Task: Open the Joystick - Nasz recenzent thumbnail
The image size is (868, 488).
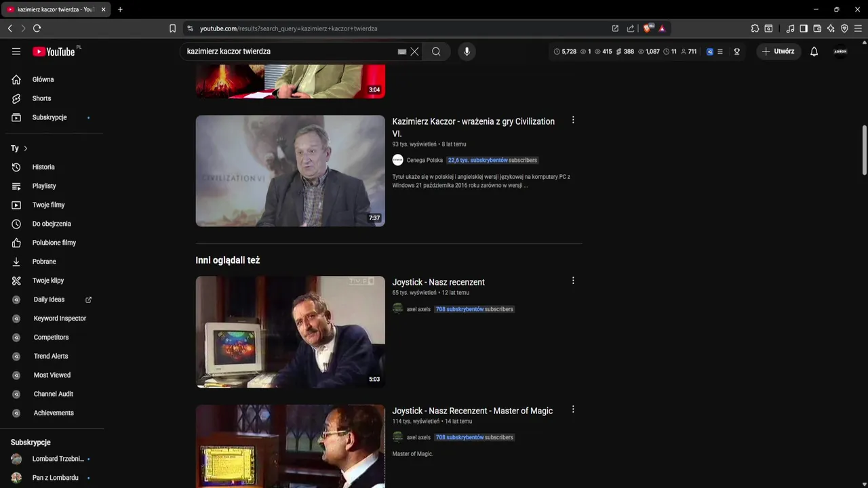Action: 290,331
